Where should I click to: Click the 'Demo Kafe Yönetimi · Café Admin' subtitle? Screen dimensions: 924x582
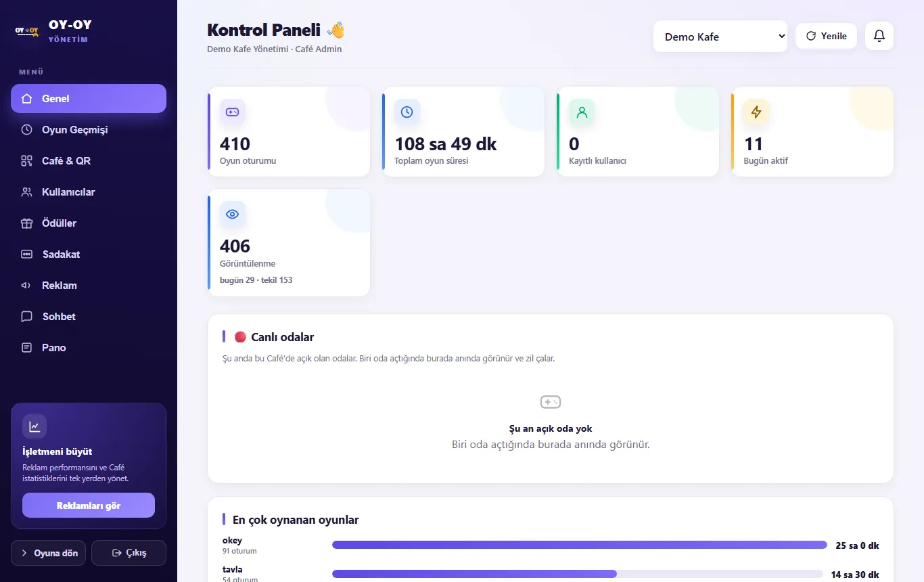tap(275, 49)
